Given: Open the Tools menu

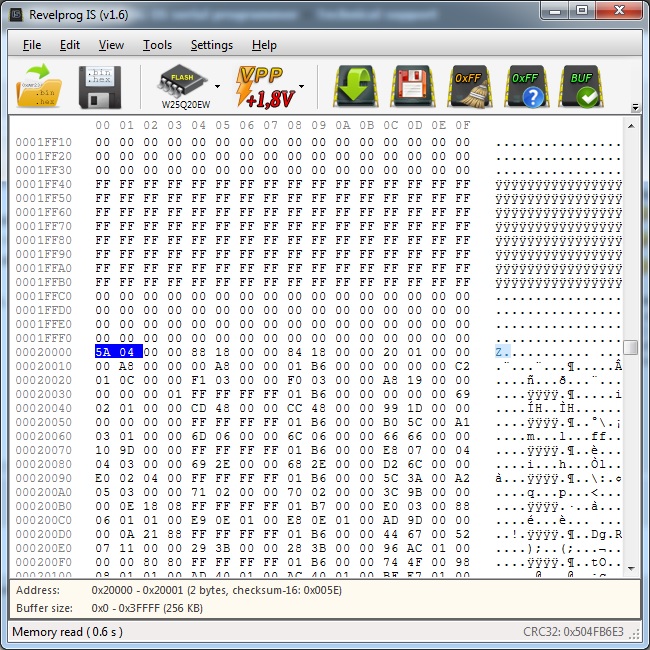Looking at the screenshot, I should coord(157,45).
